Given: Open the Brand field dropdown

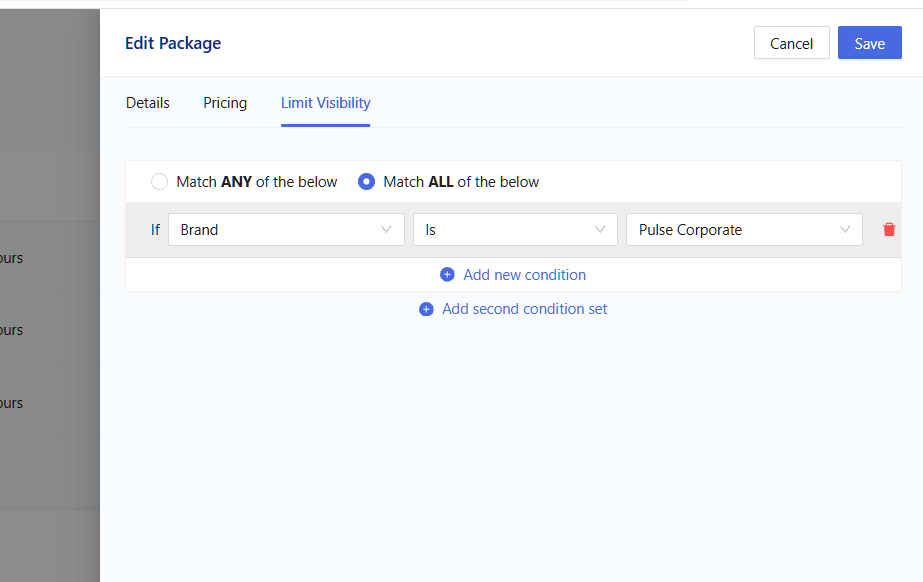Looking at the screenshot, I should 286,230.
